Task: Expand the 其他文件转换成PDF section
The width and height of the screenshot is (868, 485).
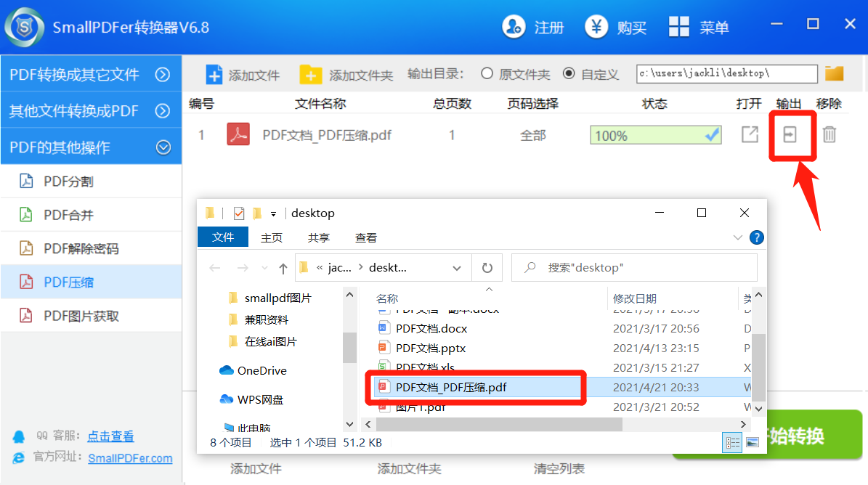Action: 163,111
